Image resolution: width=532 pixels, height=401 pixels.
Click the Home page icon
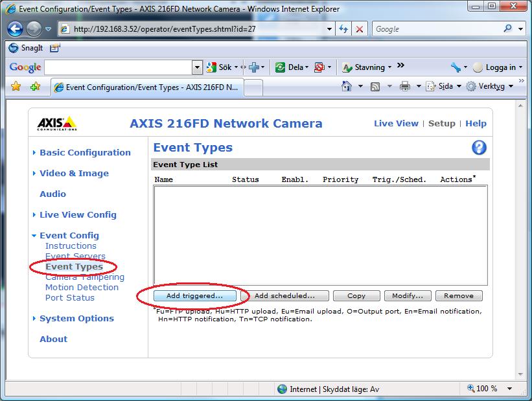[347, 86]
